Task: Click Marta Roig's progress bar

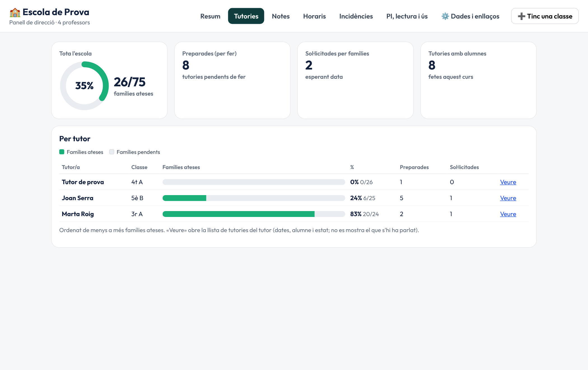Action: click(x=254, y=214)
